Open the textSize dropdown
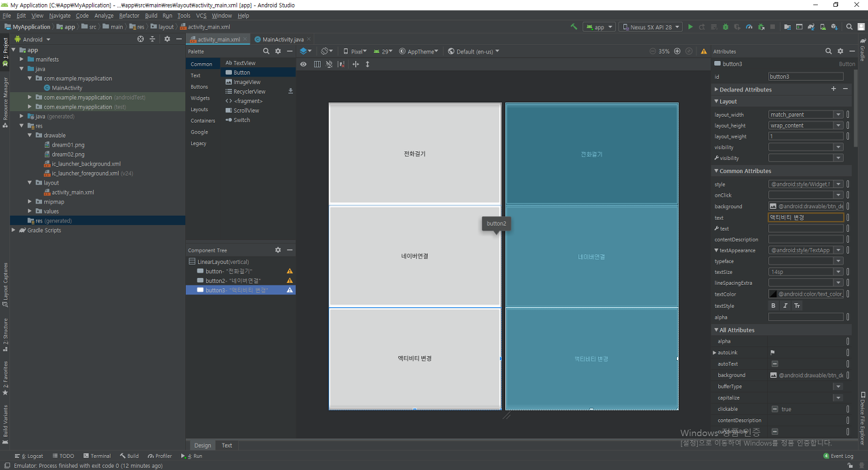868x470 pixels. pyautogui.click(x=838, y=272)
